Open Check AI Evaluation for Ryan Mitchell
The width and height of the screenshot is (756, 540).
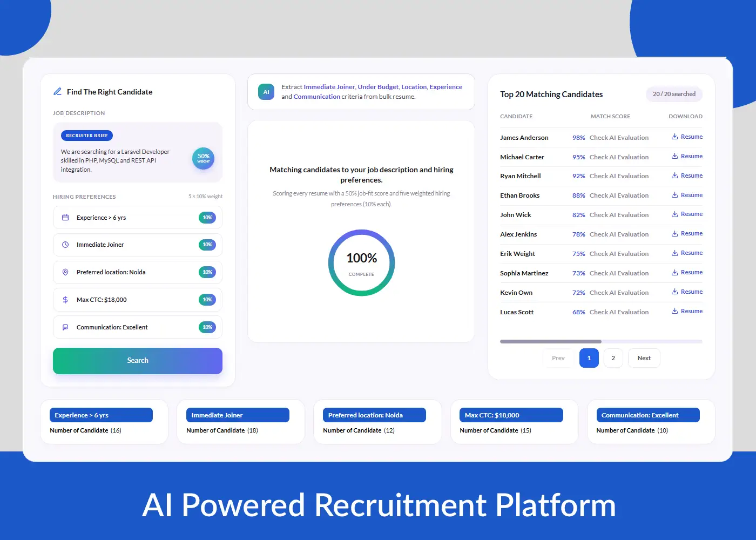619,176
